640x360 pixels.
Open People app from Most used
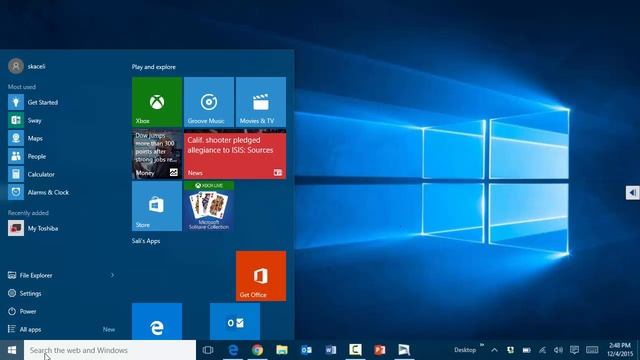pyautogui.click(x=61, y=156)
